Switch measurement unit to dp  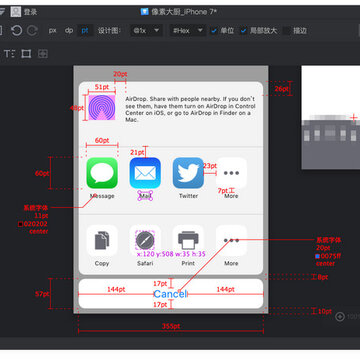pos(69,31)
